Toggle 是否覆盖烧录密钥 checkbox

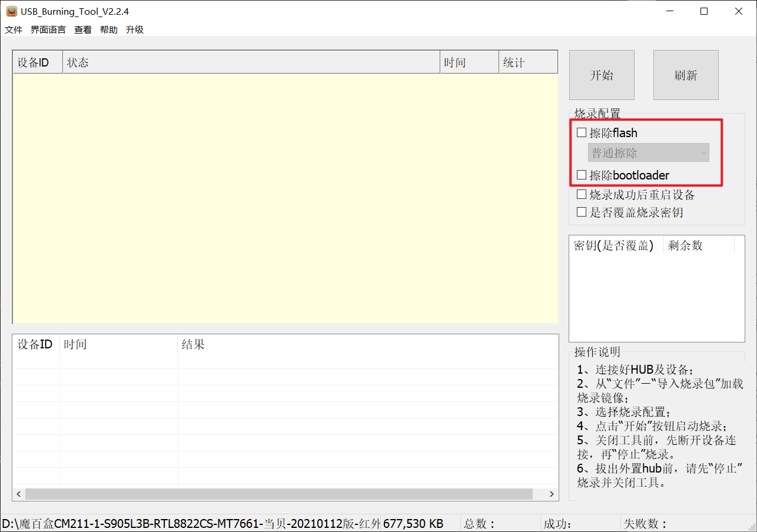click(x=582, y=212)
